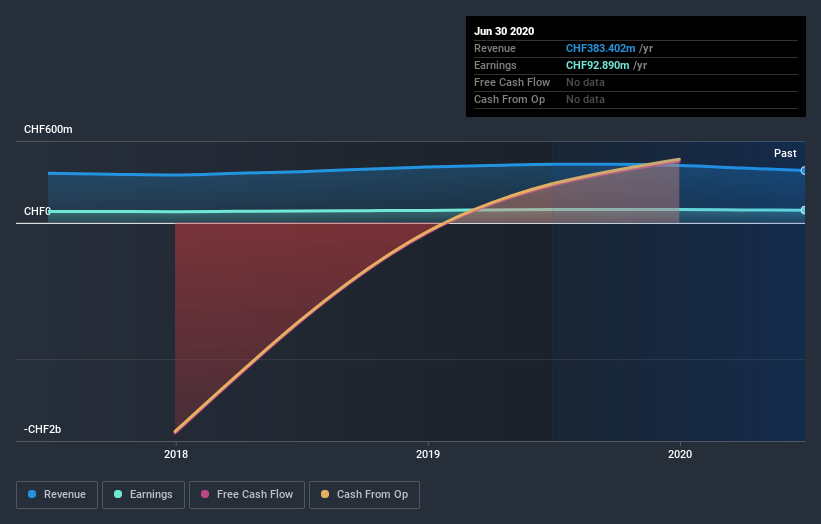Click the CHF383.402m revenue value
Image resolution: width=821 pixels, height=524 pixels.
coord(601,48)
